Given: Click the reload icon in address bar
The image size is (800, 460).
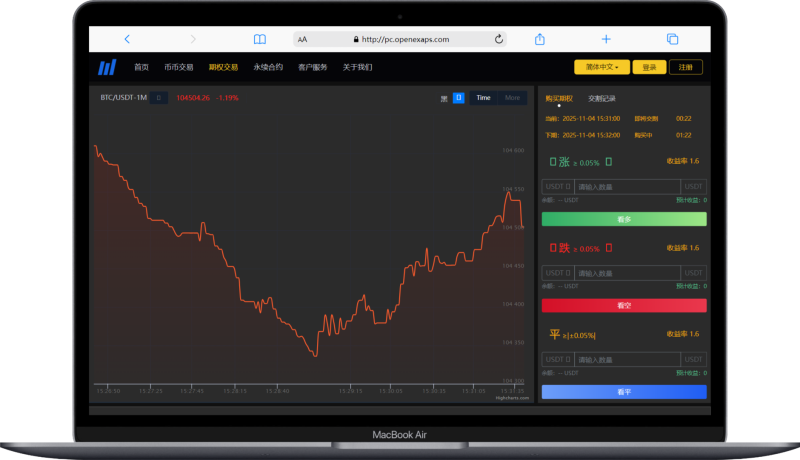Looking at the screenshot, I should (x=499, y=39).
